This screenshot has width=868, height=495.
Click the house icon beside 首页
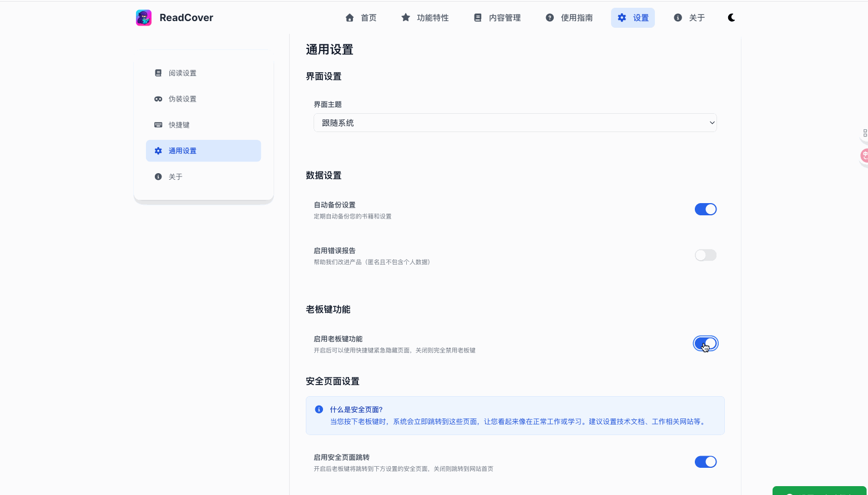click(x=349, y=17)
